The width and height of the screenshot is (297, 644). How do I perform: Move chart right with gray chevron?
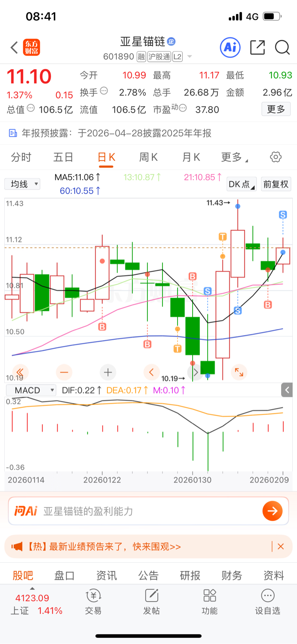pos(195,372)
